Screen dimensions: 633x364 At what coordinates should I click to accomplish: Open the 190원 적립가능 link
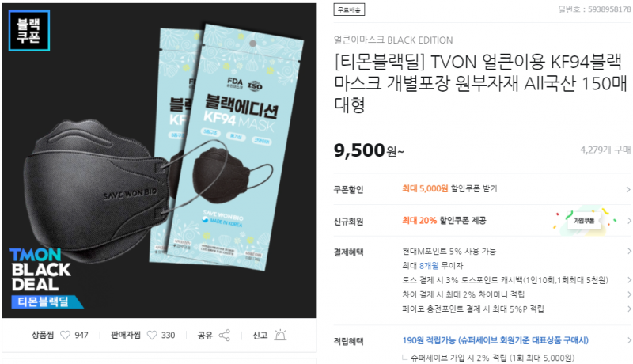tap(495, 340)
